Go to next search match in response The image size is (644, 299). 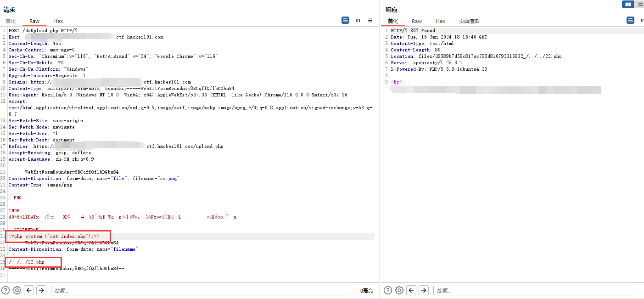pyautogui.click(x=424, y=290)
